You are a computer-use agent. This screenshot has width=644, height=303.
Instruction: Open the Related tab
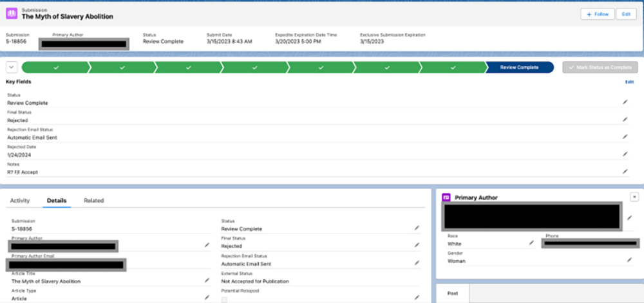[93, 201]
